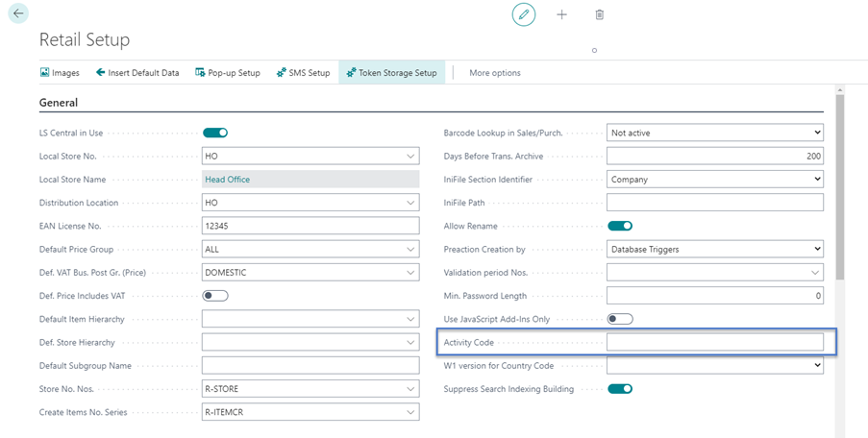
Task: Click Insert Default Data action
Action: pos(137,73)
